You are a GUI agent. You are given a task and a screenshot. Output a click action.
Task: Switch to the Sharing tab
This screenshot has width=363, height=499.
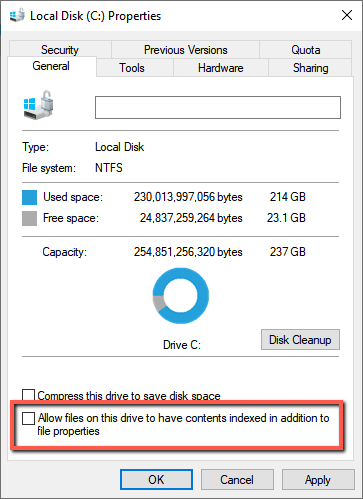coord(310,68)
